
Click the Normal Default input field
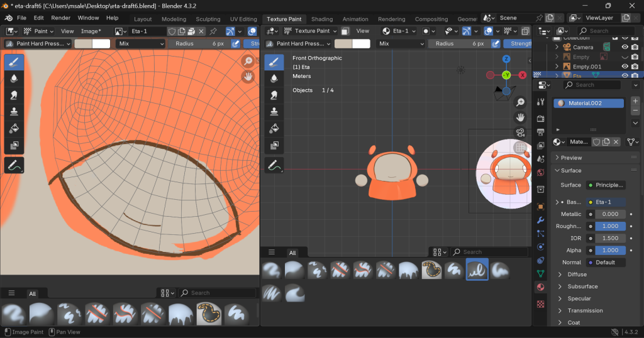[606, 263]
